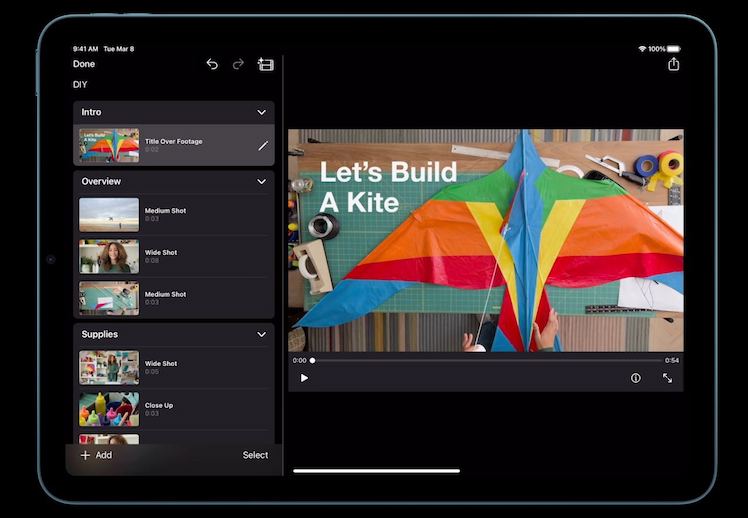This screenshot has height=518, width=748.
Task: Check the battery status indicator
Action: [673, 48]
